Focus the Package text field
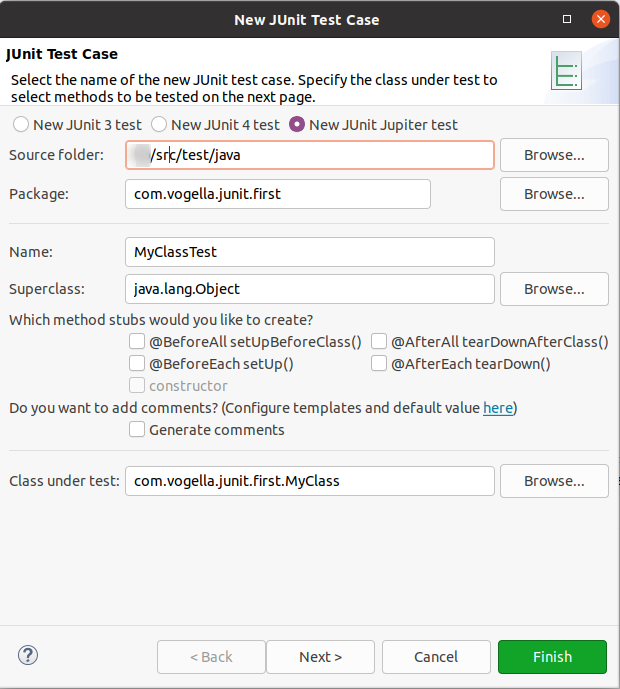Image resolution: width=620 pixels, height=689 pixels. 278,194
